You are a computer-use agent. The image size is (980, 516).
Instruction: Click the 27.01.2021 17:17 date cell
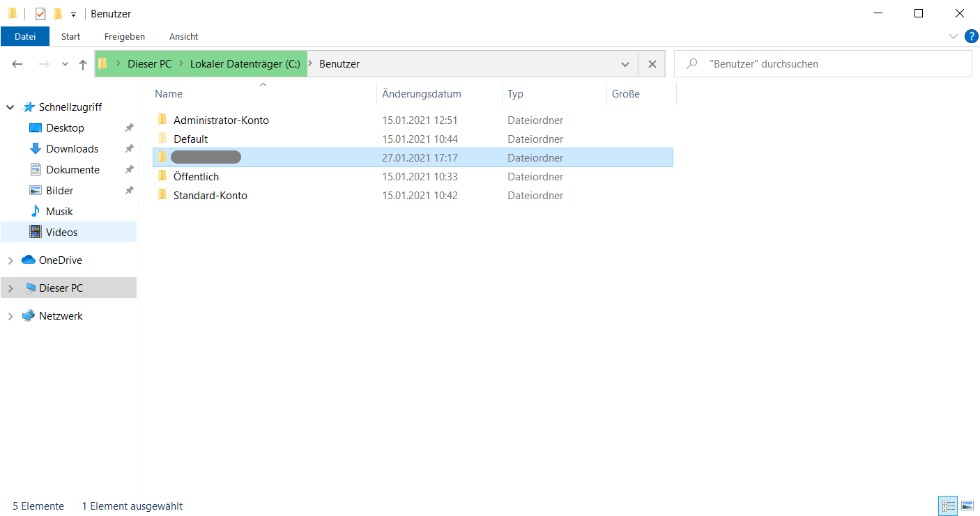click(420, 158)
